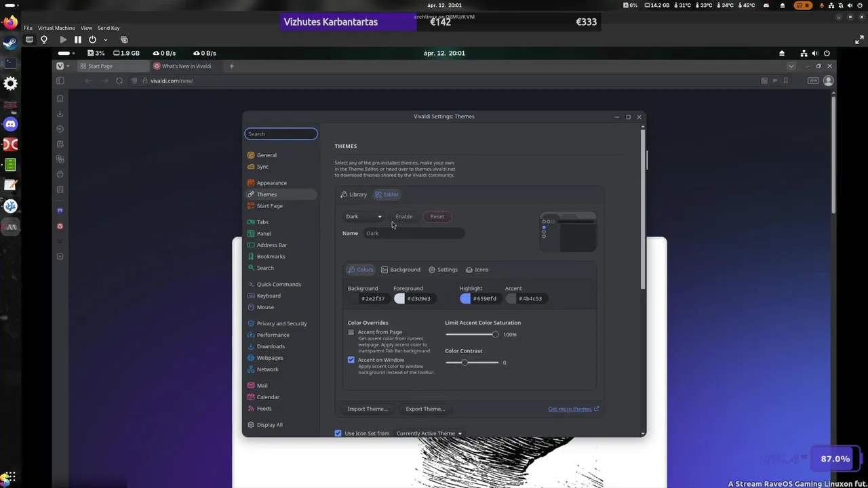The image size is (868, 488).
Task: Open the Foreground color swatch
Action: coord(399,298)
